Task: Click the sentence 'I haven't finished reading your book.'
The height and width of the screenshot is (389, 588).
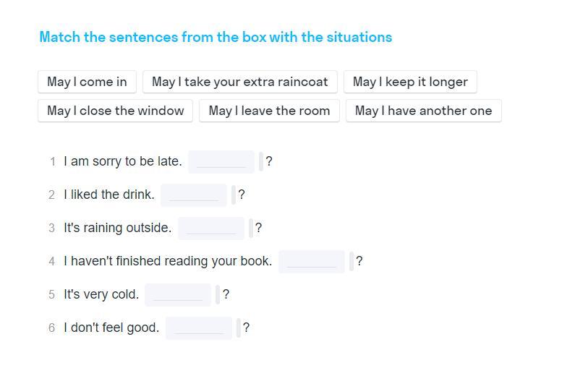Action: (168, 261)
